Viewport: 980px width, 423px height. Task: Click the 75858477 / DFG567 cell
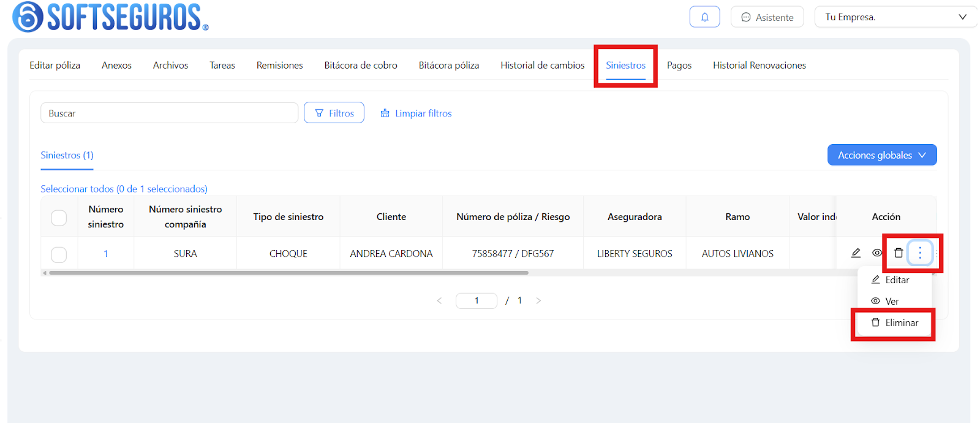point(513,254)
